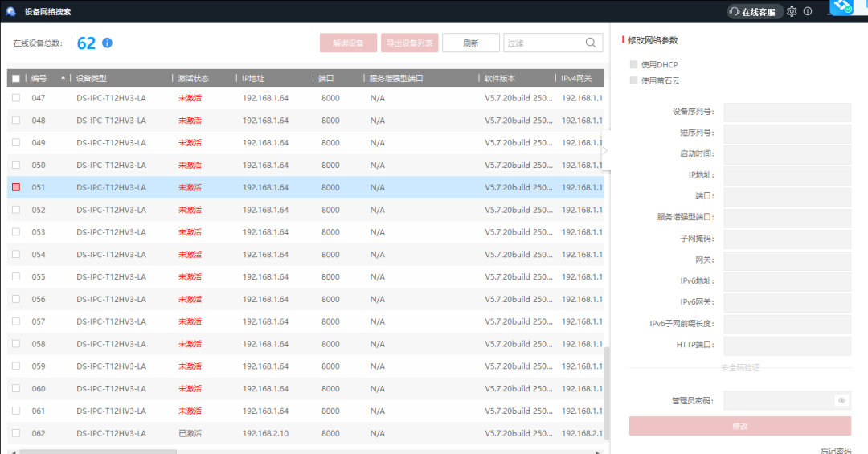Click the vertical scrollbar of device list

[607, 386]
